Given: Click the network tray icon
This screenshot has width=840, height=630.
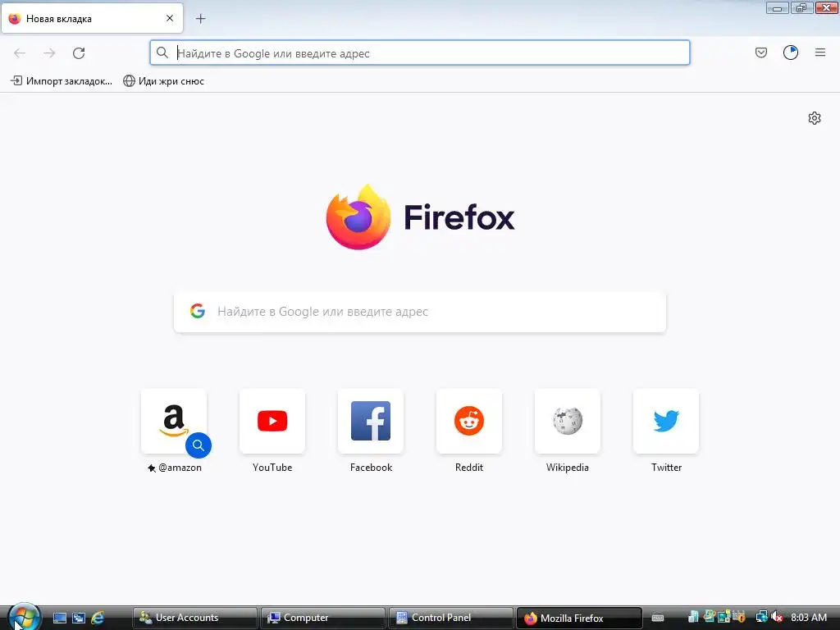Looking at the screenshot, I should [x=761, y=618].
